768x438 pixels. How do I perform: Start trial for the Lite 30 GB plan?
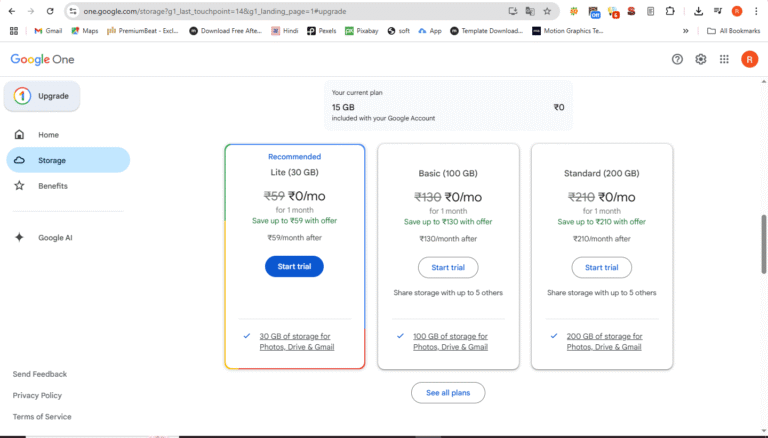[x=294, y=267]
